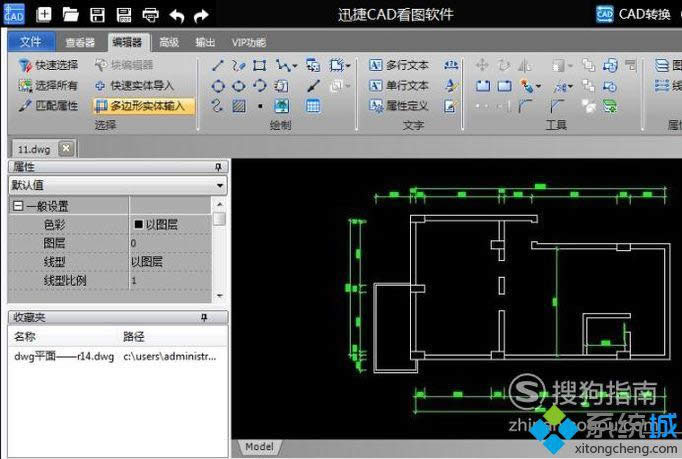
Task: Switch to the 输出 tab
Action: coord(205,42)
